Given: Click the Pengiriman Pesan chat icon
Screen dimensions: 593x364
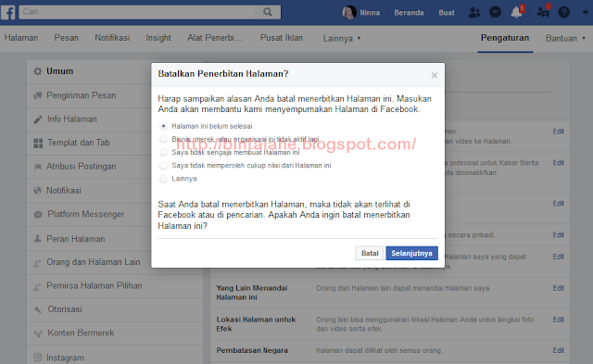Looking at the screenshot, I should coord(37,95).
